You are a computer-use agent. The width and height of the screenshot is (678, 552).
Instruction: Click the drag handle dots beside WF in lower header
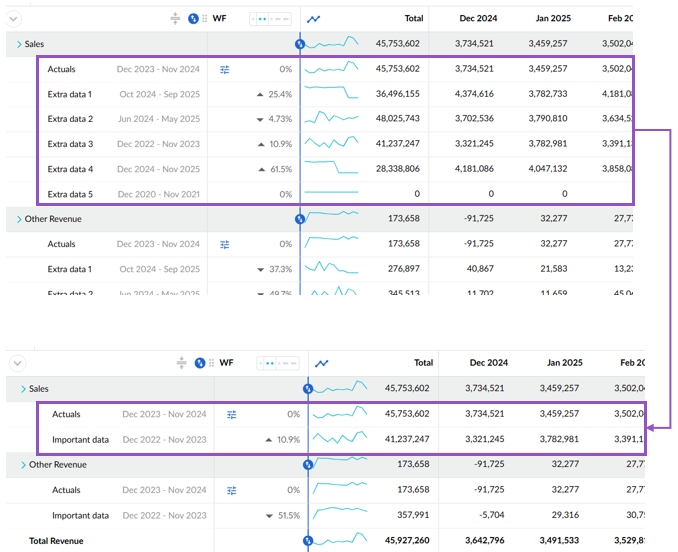coord(211,363)
